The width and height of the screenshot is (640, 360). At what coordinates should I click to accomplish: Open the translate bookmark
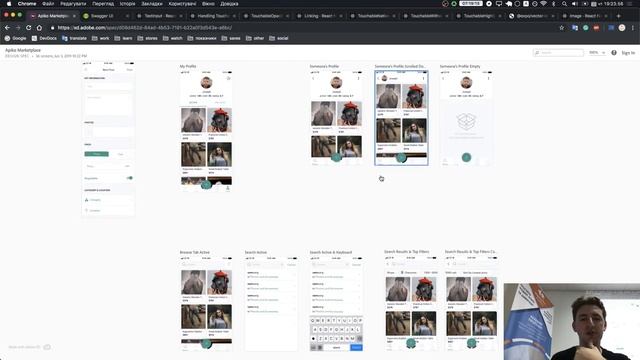[74, 38]
